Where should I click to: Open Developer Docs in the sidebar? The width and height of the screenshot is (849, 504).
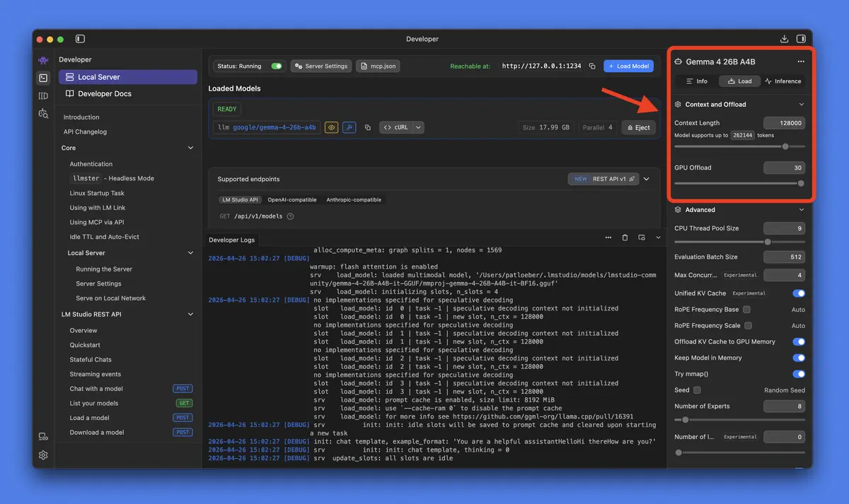point(128,93)
